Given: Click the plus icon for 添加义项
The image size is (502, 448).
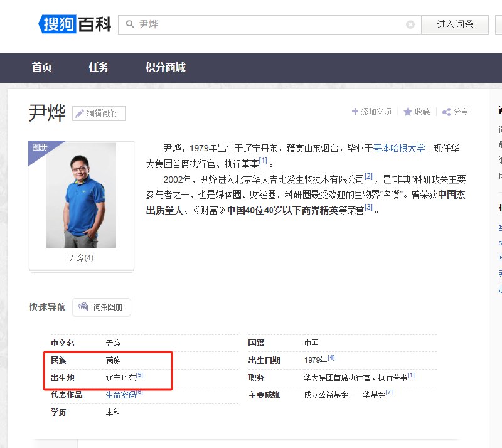Looking at the screenshot, I should pos(355,112).
